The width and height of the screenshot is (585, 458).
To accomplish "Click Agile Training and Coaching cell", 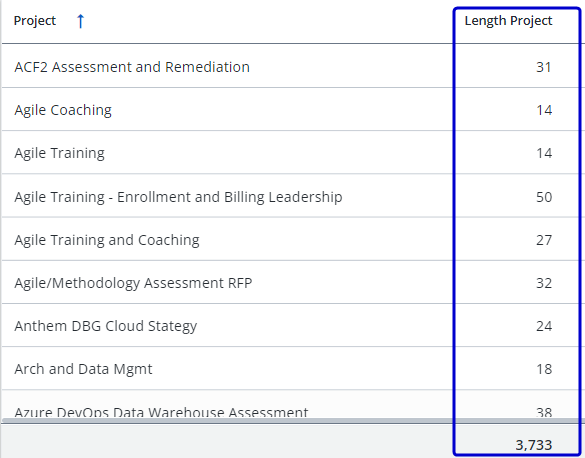I will pos(107,240).
